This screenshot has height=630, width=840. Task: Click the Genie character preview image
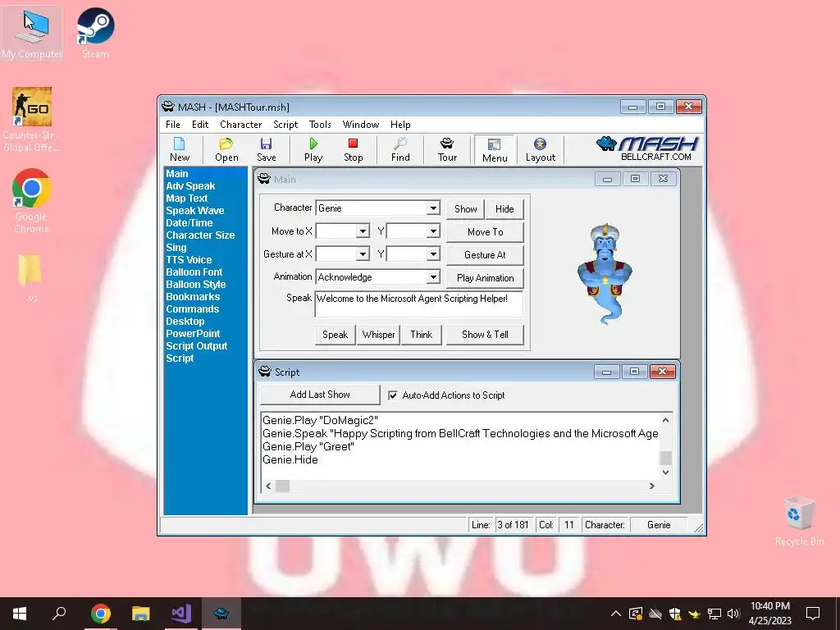click(605, 274)
